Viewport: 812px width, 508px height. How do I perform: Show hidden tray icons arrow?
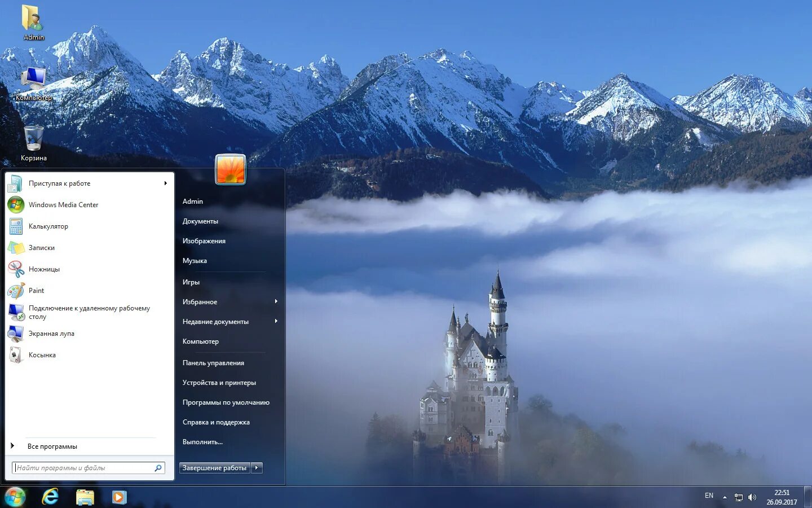click(725, 497)
